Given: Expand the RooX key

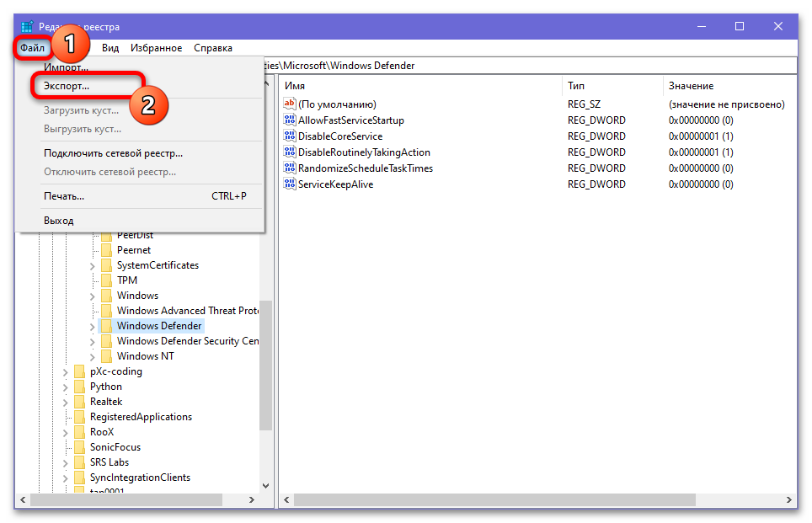Looking at the screenshot, I should pos(65,433).
